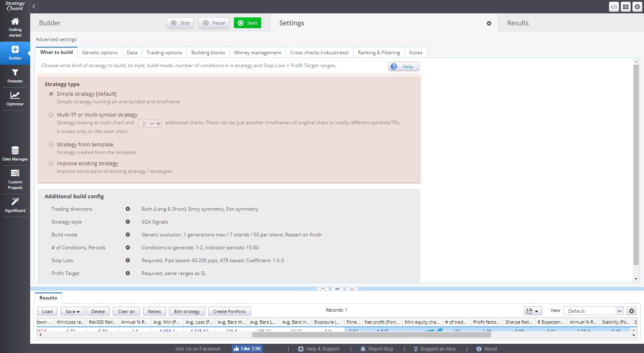Edit Stop Loss settings gear

[x=128, y=261]
